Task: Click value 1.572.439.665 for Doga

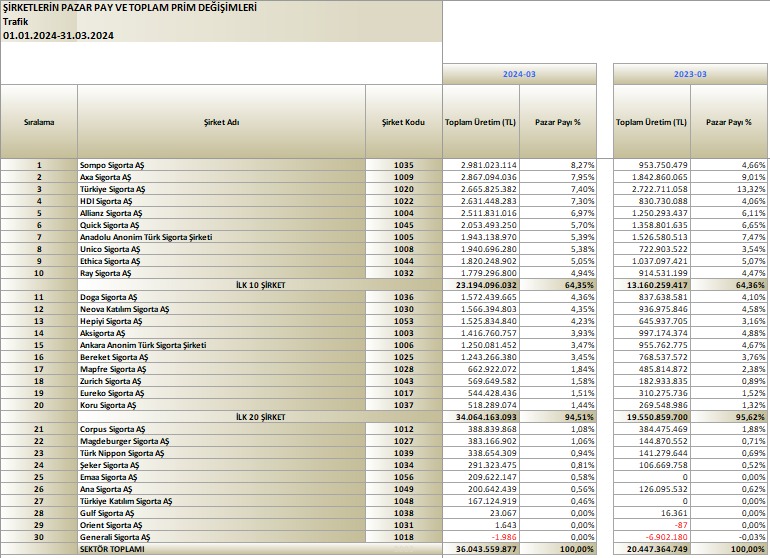Action: tap(481, 297)
